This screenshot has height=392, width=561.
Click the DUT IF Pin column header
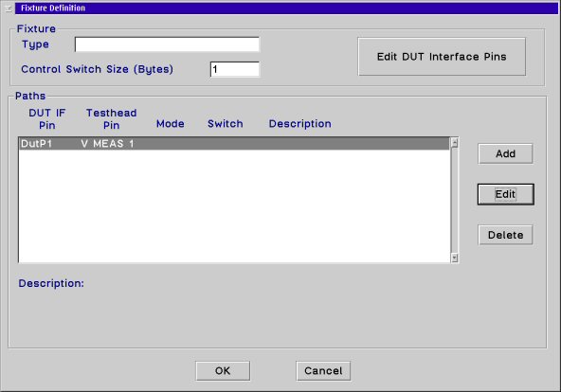point(46,119)
